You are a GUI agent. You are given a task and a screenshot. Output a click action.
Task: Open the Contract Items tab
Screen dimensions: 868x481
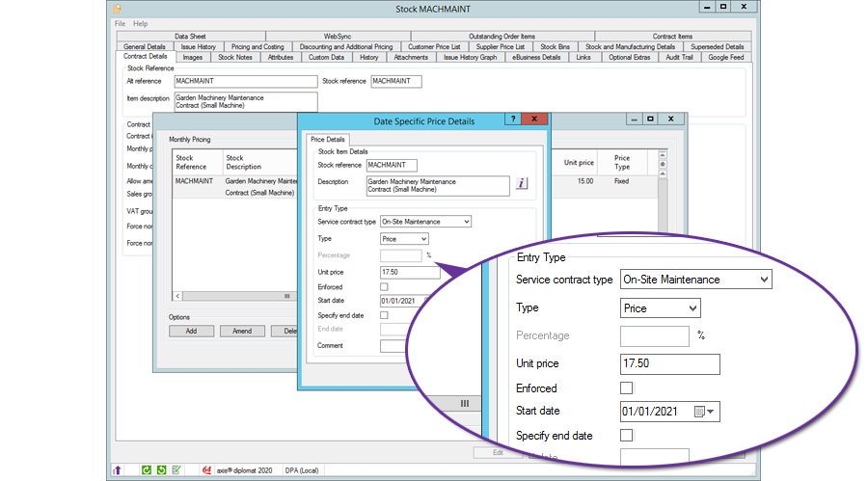tap(672, 37)
